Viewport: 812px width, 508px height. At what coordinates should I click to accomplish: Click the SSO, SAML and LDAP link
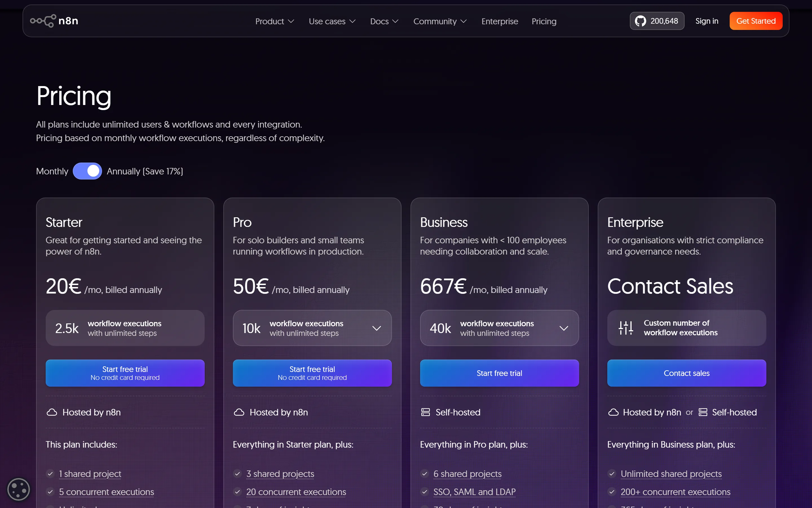point(475,492)
